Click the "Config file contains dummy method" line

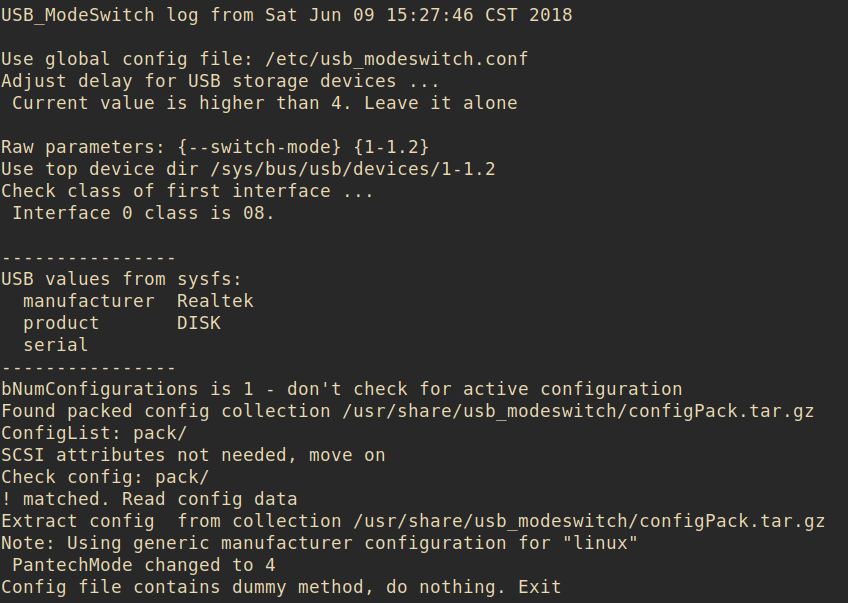[x=281, y=587]
